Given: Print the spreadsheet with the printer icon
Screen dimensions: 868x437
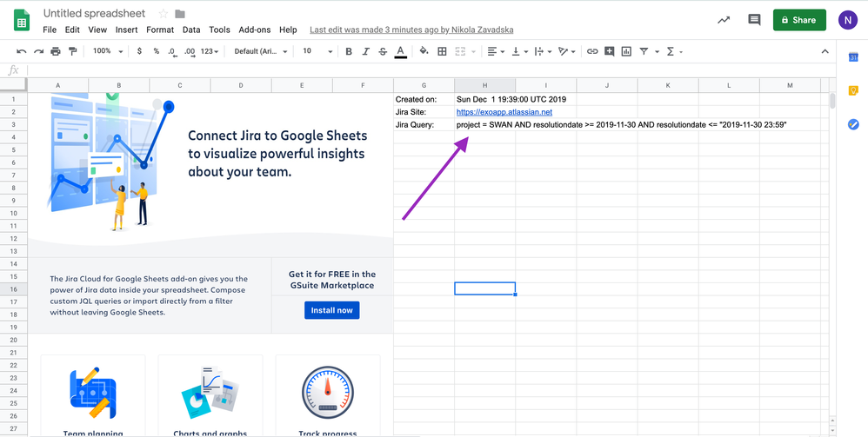Looking at the screenshot, I should pyautogui.click(x=56, y=51).
